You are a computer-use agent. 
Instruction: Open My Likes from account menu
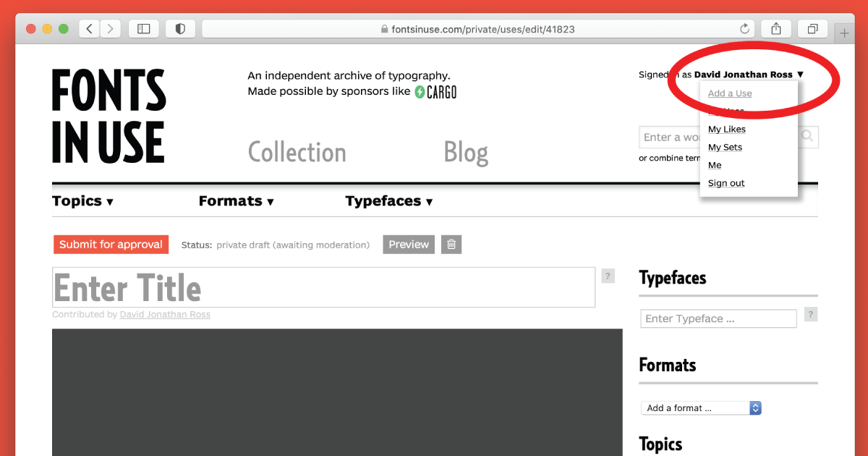coord(727,130)
